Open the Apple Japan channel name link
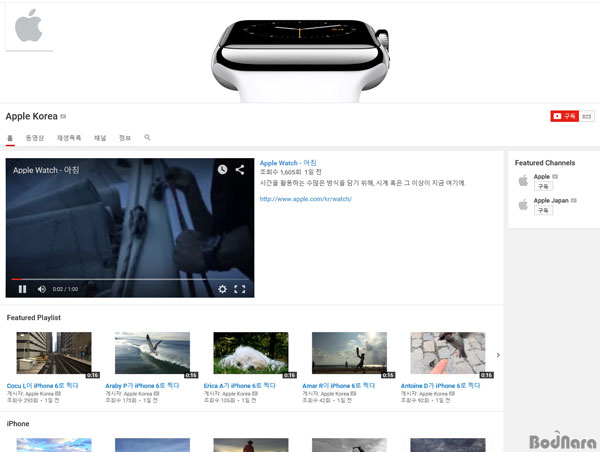 tap(551, 200)
